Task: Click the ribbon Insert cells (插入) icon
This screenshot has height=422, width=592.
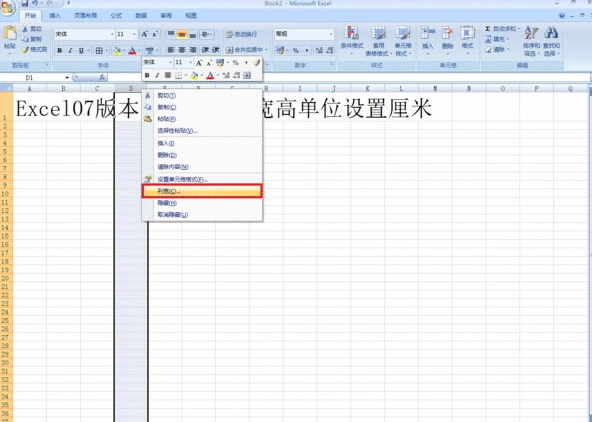Action: click(428, 40)
